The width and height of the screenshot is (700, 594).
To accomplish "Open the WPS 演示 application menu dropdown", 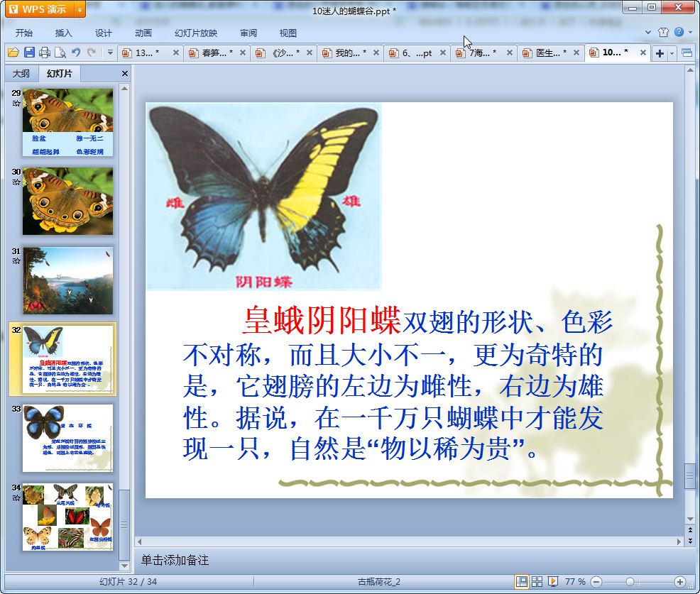I will [80, 9].
